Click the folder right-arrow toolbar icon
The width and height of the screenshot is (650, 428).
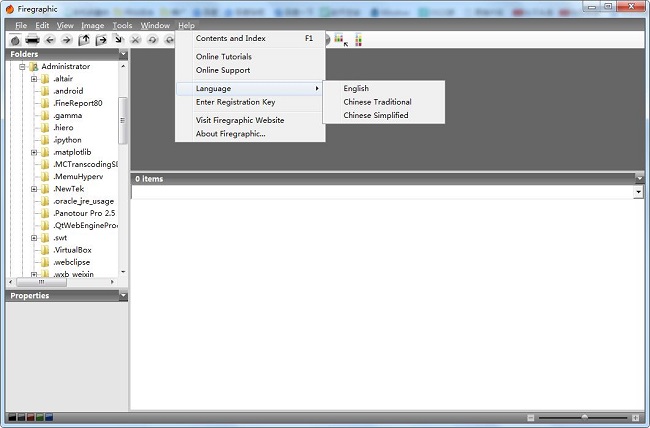[x=101, y=40]
